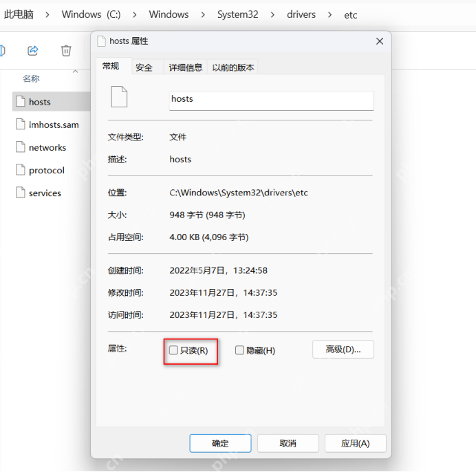Click the networks file icon
Screen dimensions: 476x472
(21, 147)
